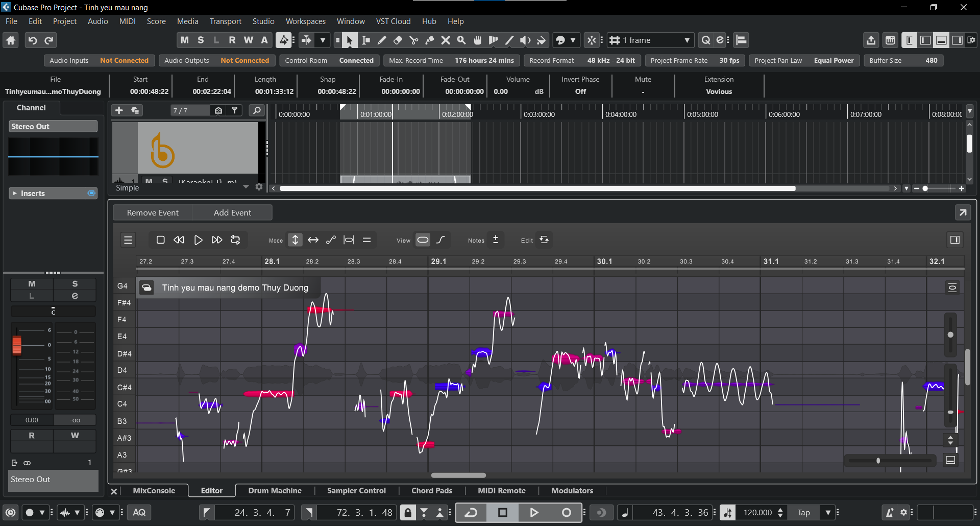Toggle Mute on Stereo Out channel
The height and width of the screenshot is (526, 980).
32,284
